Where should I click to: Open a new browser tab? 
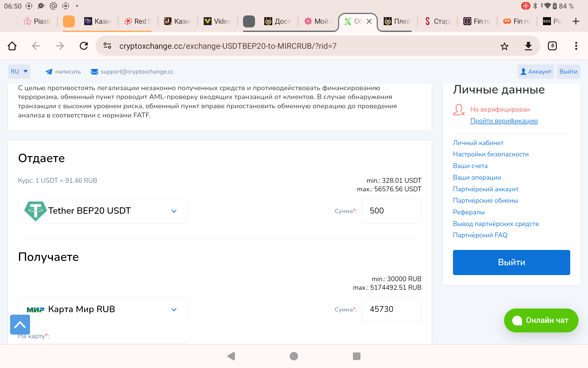click(576, 21)
